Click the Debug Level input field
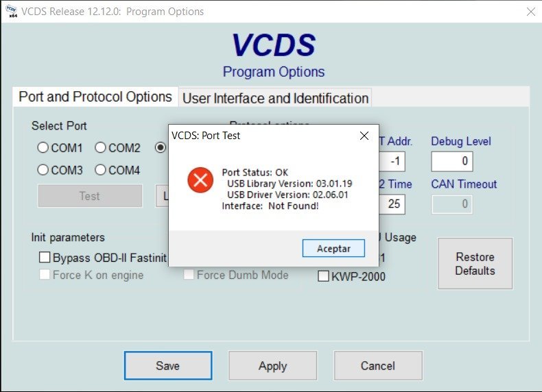 (x=452, y=161)
